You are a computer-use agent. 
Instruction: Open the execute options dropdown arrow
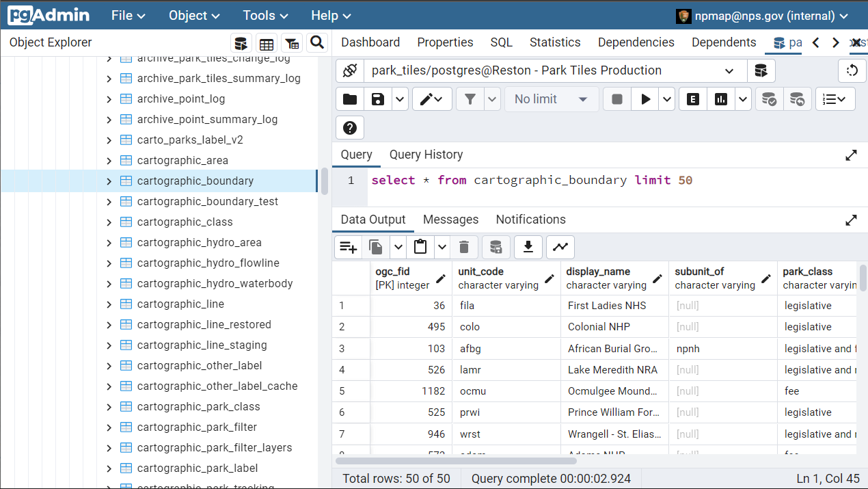pos(667,99)
